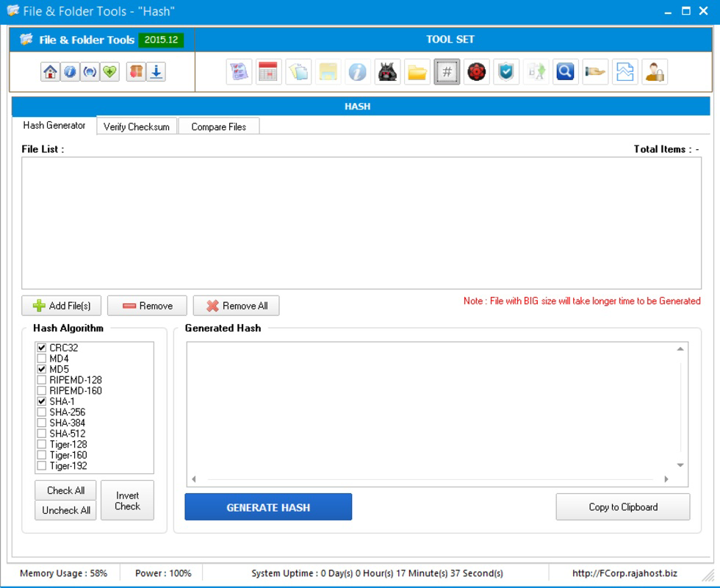Open the user with padlock tool icon
720x588 pixels.
pos(655,72)
